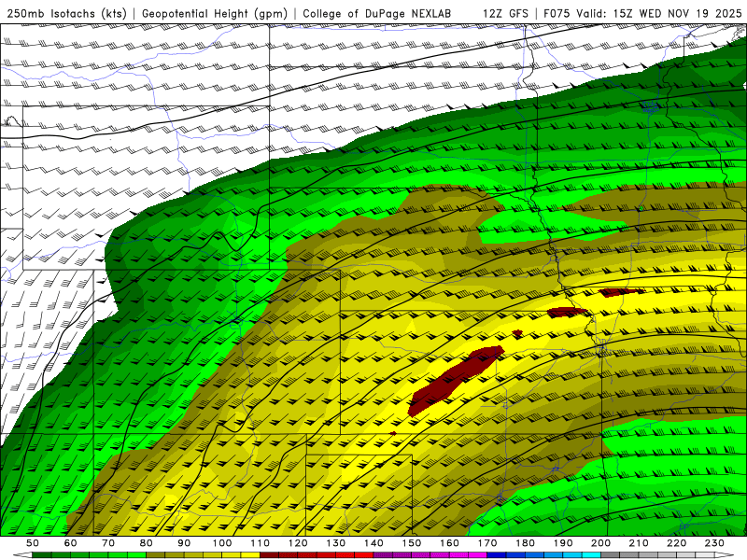Click the legend value 180
This screenshot has width=747, height=560.
tap(525, 543)
